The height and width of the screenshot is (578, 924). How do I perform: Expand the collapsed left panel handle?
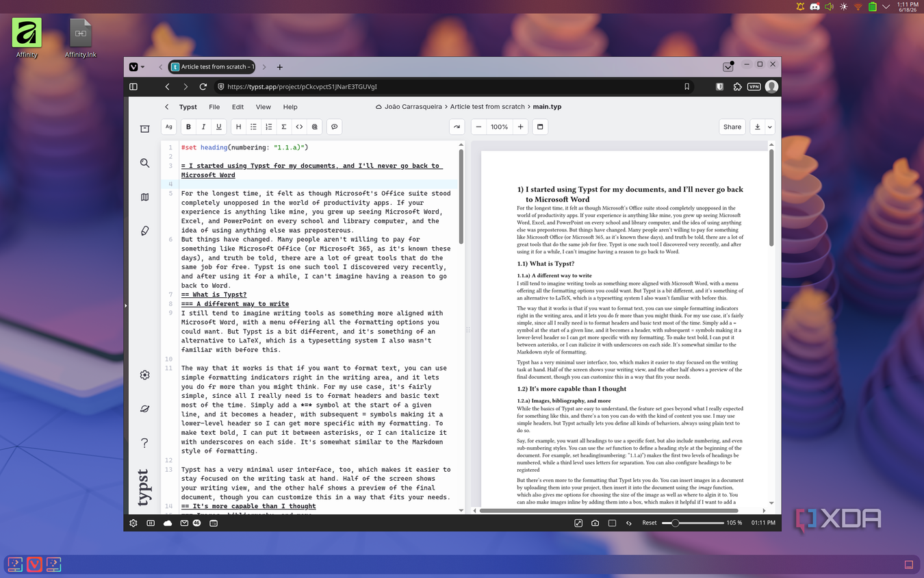[125, 305]
